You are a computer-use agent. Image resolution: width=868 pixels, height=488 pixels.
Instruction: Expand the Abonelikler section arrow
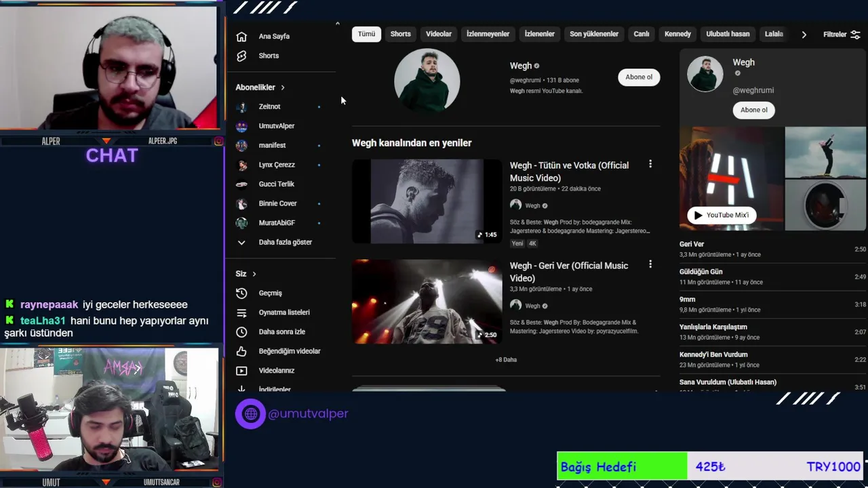[283, 87]
